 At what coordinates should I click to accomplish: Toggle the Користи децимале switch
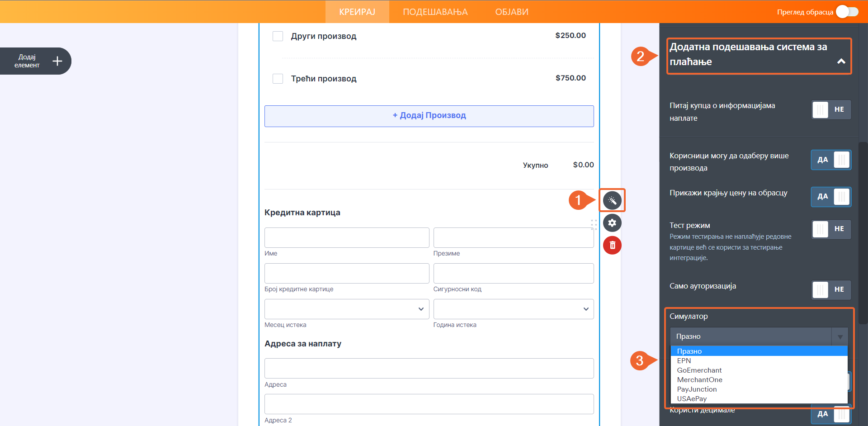point(831,414)
